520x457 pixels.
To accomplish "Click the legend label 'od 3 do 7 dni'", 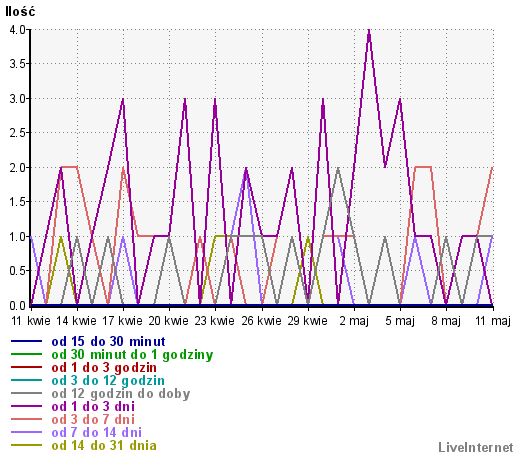I will [93, 420].
